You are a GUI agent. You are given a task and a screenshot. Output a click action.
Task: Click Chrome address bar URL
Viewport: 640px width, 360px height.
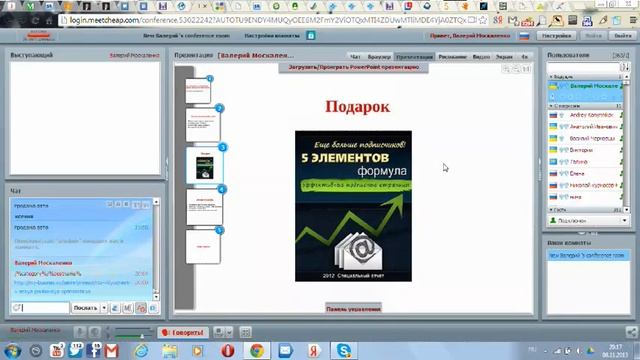click(x=267, y=20)
